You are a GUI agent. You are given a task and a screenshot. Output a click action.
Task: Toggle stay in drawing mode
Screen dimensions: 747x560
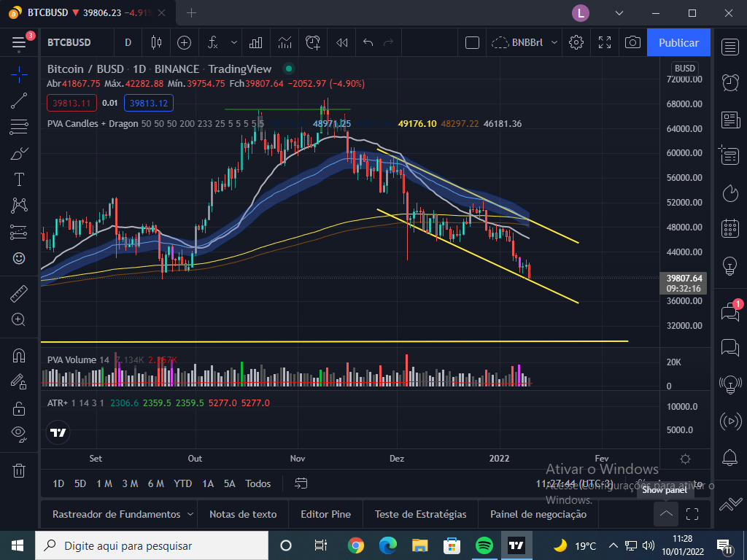18,382
